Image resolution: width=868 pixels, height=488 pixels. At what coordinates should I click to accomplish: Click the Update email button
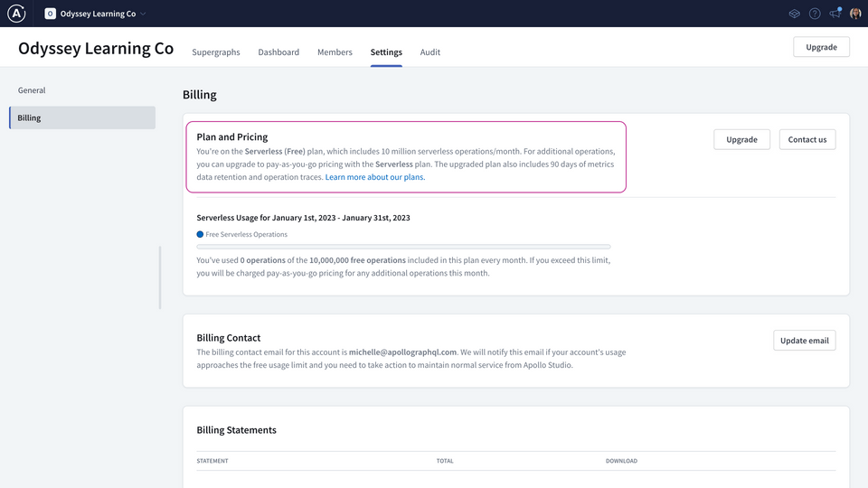(x=805, y=341)
